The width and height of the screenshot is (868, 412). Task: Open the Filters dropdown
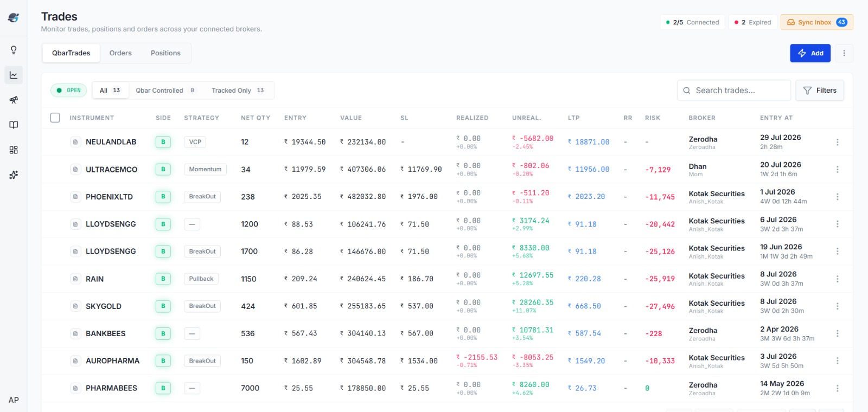[x=820, y=91]
